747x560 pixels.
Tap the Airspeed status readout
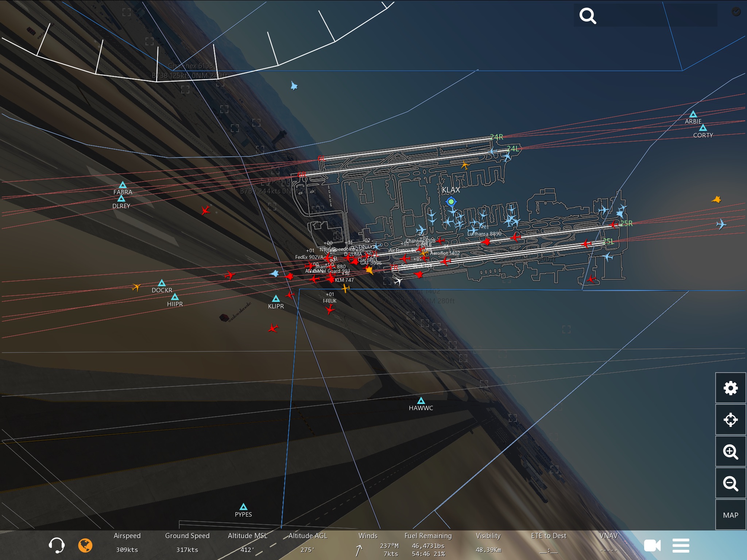(127, 543)
